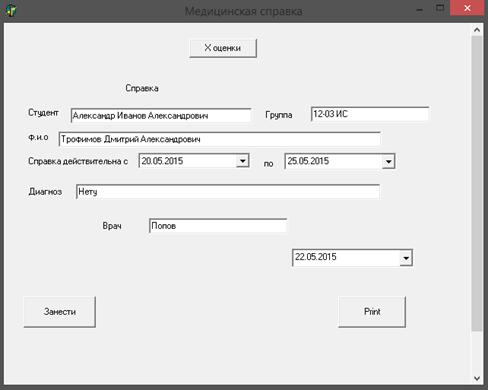Click the Диагноз label
The image size is (488, 390).
click(45, 192)
